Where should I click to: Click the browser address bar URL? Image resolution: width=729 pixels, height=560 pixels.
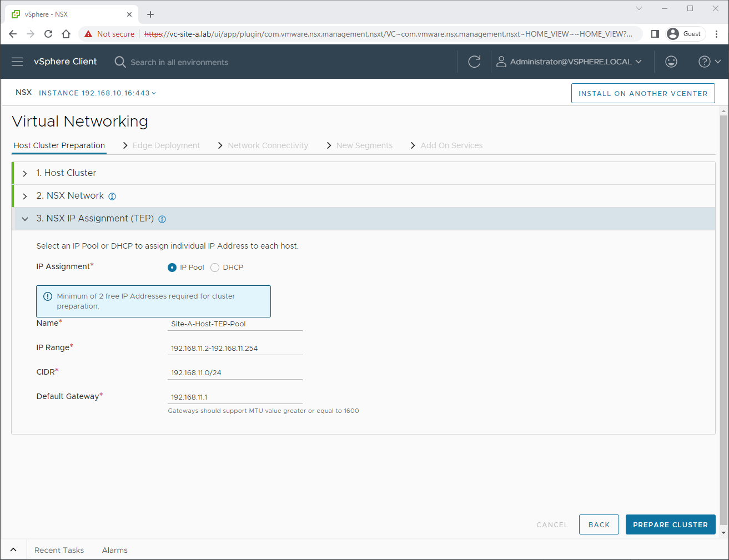tap(388, 34)
